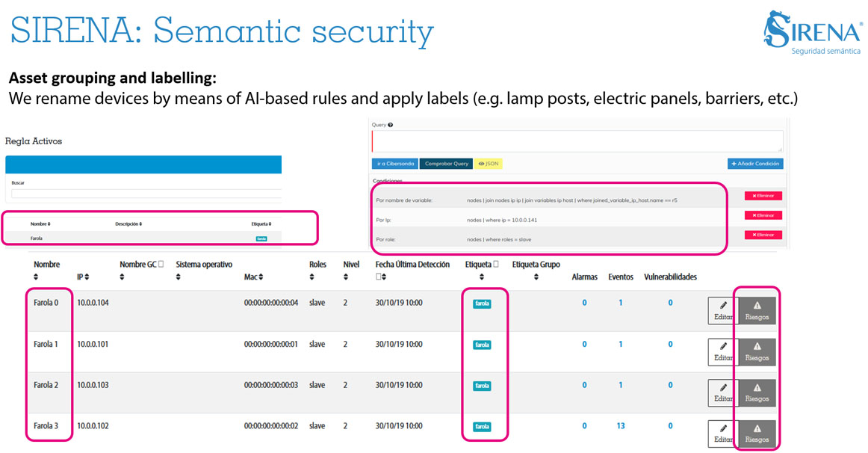Open the 13 events link for Farola 3
868x453 pixels.
click(x=620, y=426)
